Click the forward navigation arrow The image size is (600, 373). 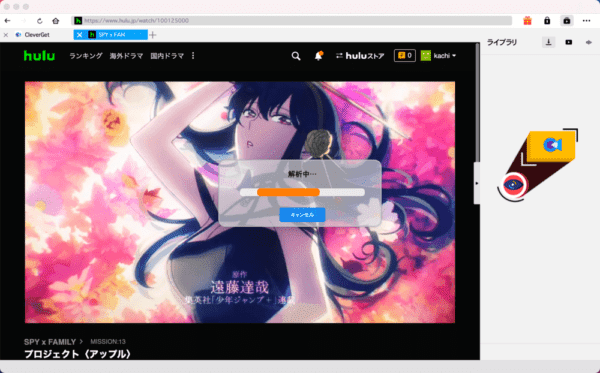[x=24, y=21]
